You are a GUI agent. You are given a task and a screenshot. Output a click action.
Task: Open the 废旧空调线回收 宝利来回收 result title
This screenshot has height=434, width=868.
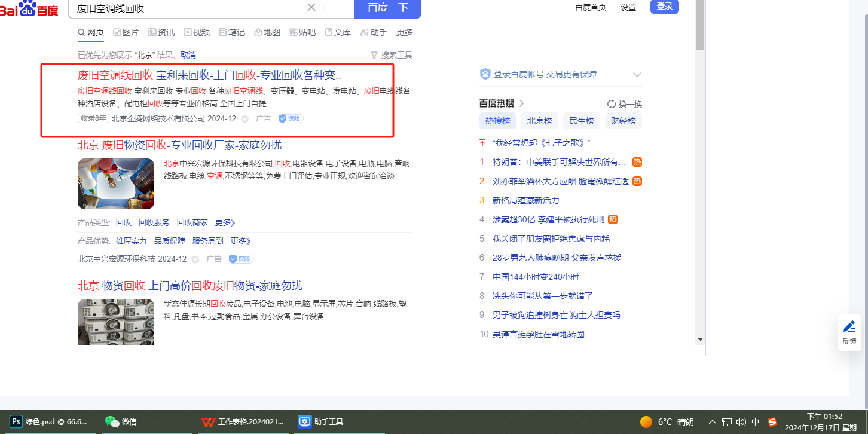point(209,75)
